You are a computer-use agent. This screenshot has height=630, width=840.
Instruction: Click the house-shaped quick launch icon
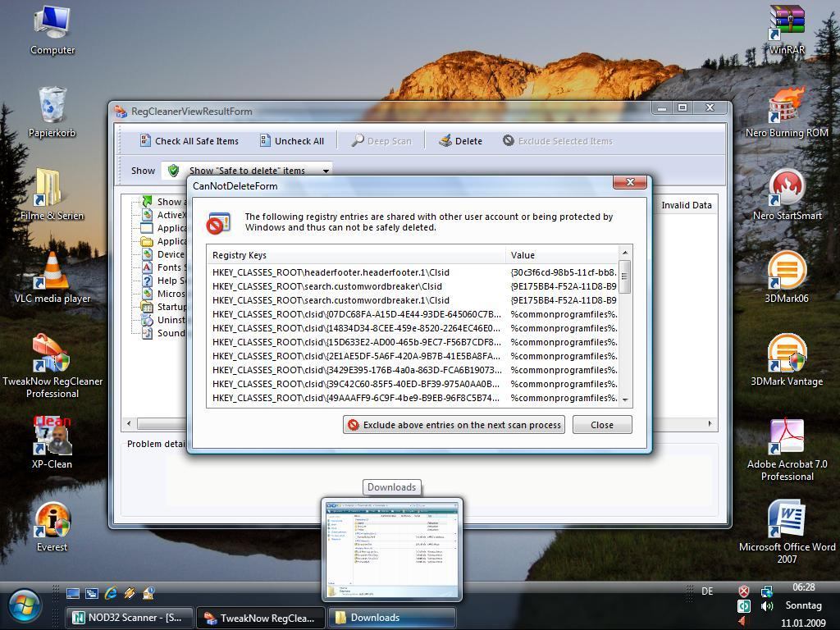[x=148, y=592]
